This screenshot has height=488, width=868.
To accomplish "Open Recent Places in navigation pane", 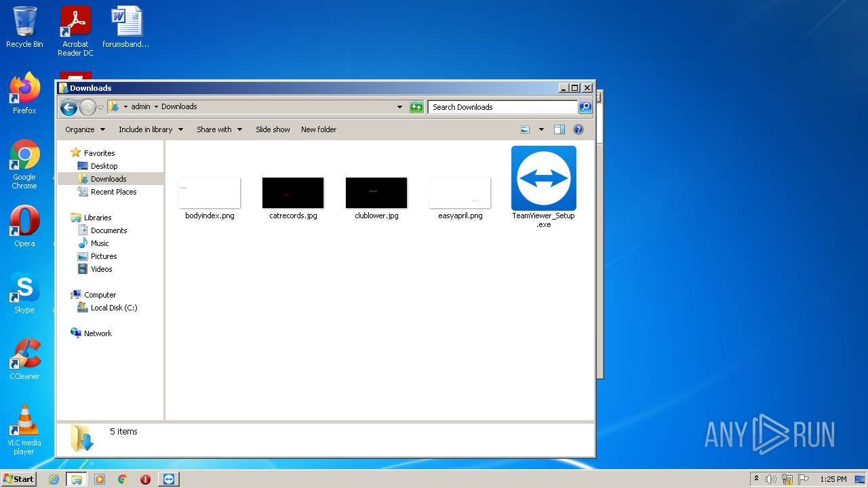I will 113,192.
